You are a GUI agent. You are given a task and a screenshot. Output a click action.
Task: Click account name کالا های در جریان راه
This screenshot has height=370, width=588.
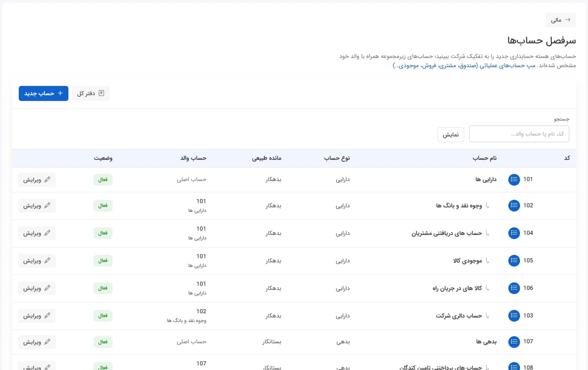[457, 288]
